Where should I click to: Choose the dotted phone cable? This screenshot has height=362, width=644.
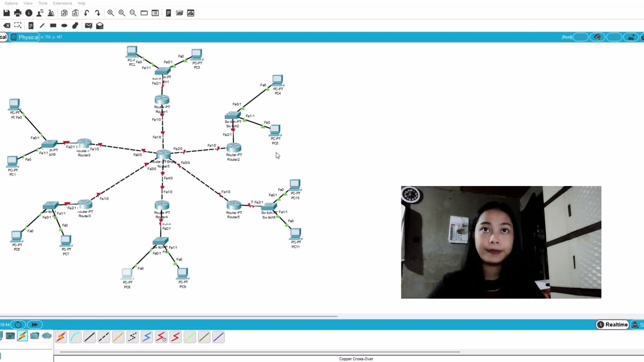click(x=132, y=337)
